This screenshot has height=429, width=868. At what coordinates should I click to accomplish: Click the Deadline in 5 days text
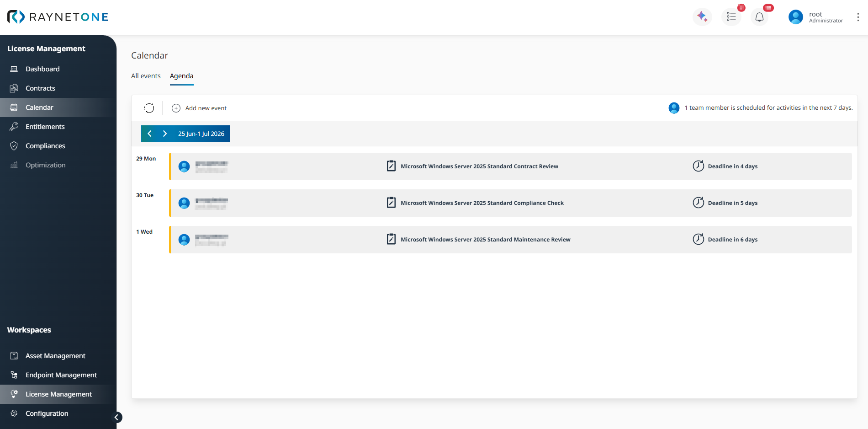(x=733, y=203)
